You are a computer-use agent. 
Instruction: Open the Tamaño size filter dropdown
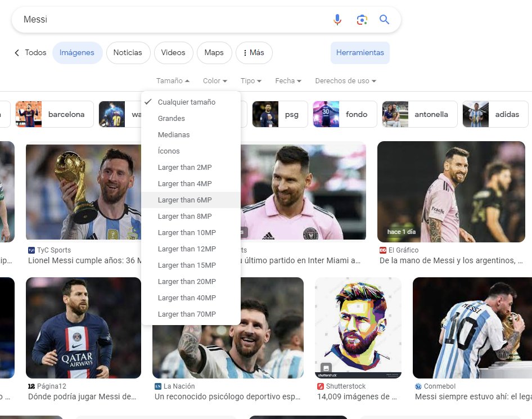[x=173, y=81]
